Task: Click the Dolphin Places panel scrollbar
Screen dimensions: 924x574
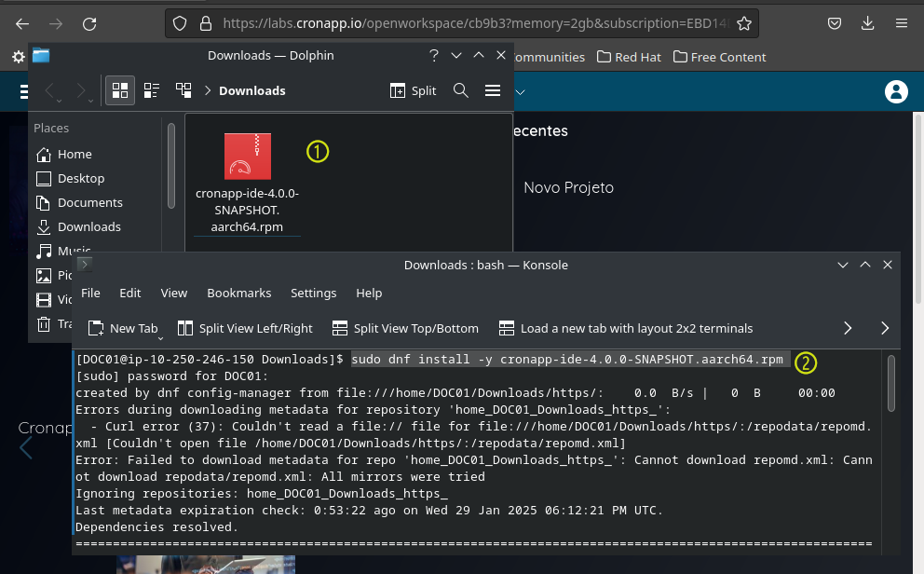Action: tap(170, 166)
